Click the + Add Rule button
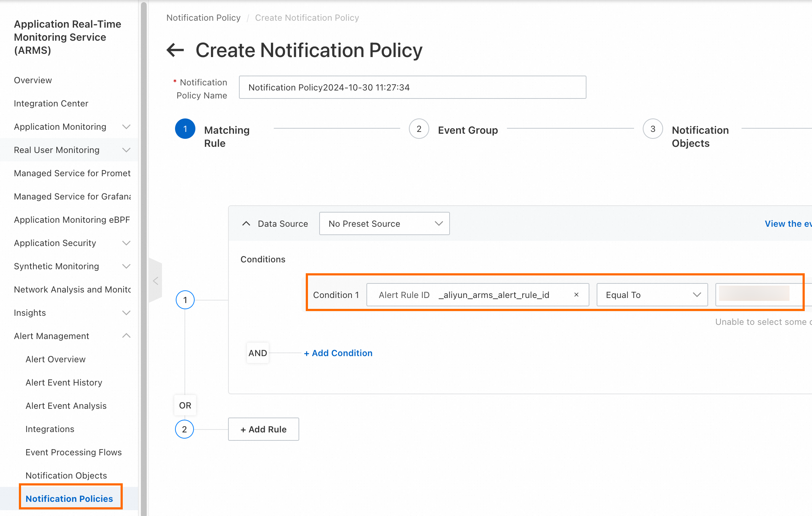 pos(263,429)
